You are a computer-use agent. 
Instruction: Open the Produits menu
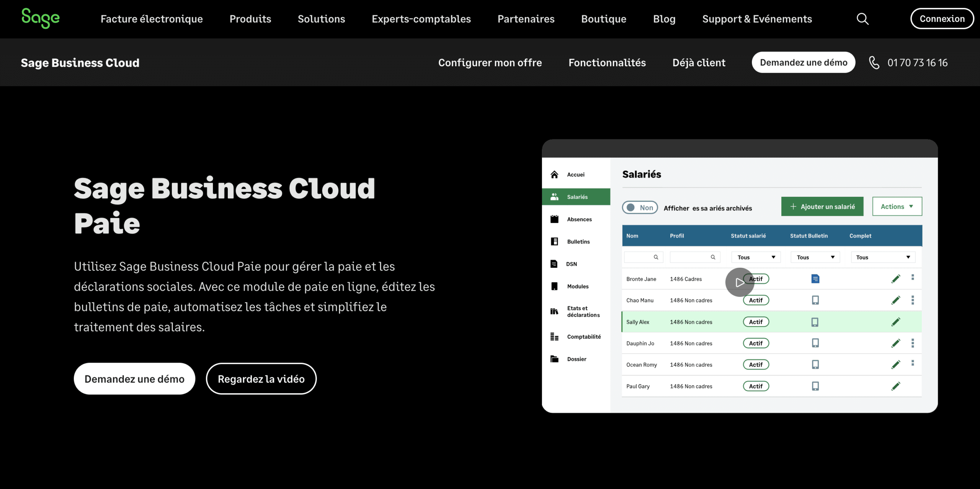click(250, 19)
